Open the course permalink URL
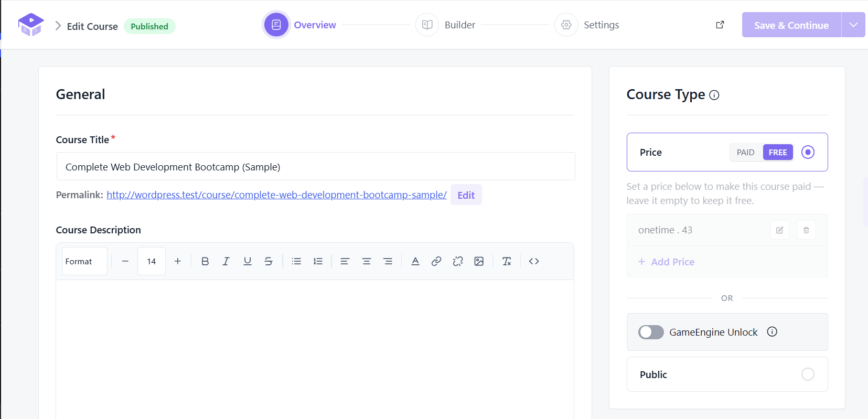Image resolution: width=868 pixels, height=419 pixels. tap(276, 195)
